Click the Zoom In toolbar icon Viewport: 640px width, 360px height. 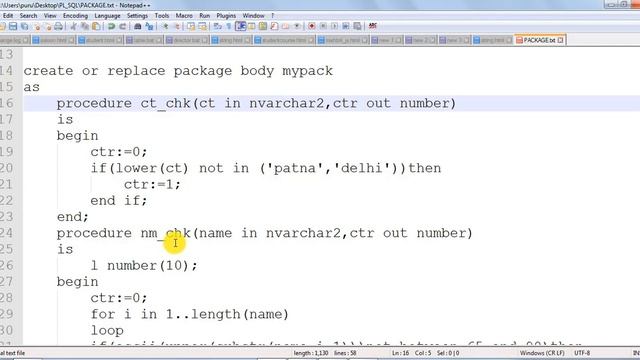tap(166, 26)
